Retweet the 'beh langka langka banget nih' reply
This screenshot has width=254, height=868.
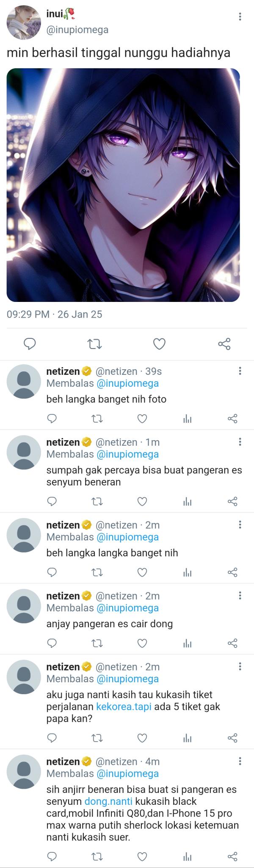[97, 572]
